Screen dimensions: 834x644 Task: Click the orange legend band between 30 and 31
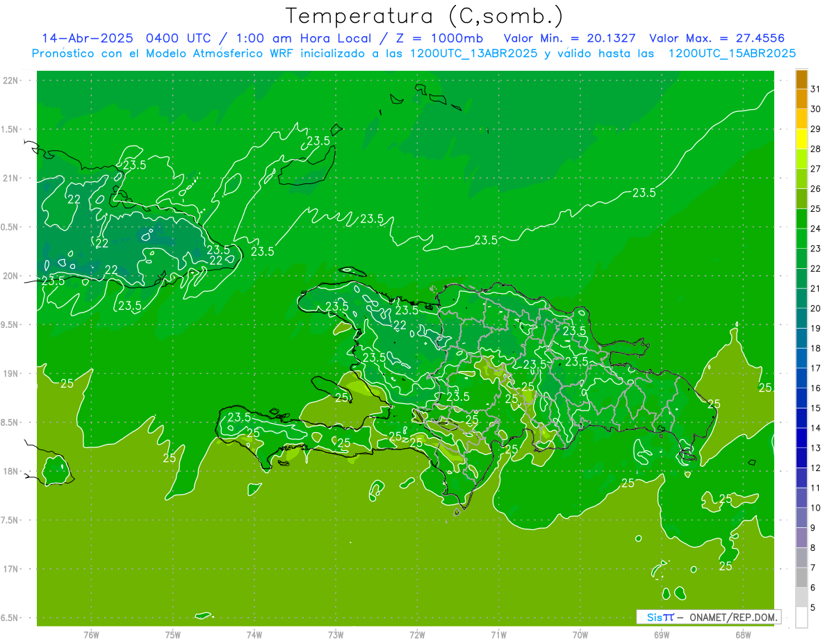[801, 99]
